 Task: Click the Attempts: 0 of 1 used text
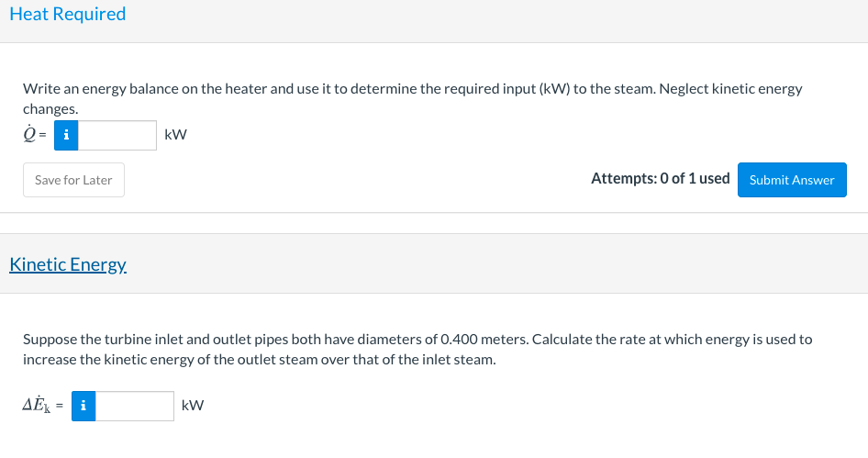[x=660, y=179]
